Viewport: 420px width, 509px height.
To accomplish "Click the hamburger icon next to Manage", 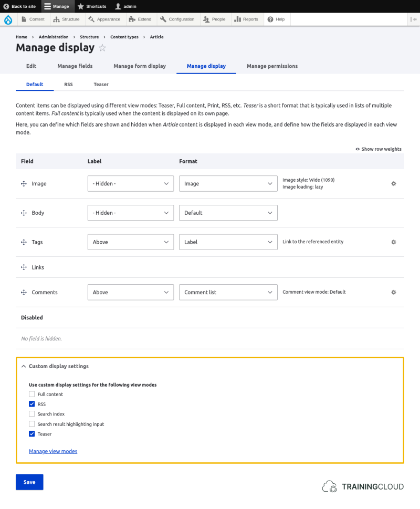I will tap(48, 6).
